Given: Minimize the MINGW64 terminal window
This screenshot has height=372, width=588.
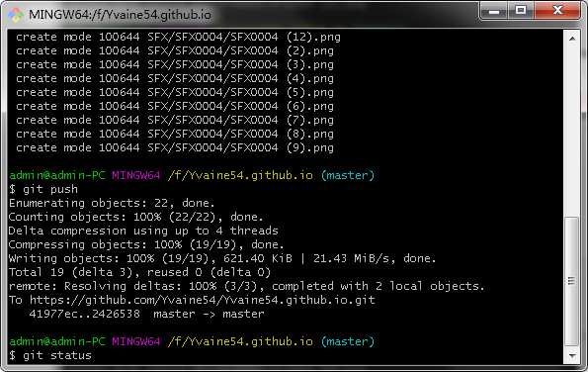Looking at the screenshot, I should point(494,11).
